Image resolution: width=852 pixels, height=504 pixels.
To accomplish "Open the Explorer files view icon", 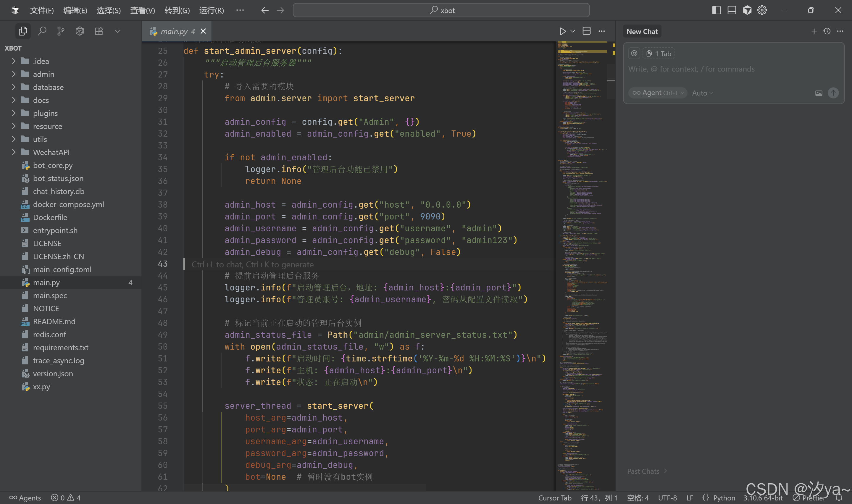I will [23, 31].
